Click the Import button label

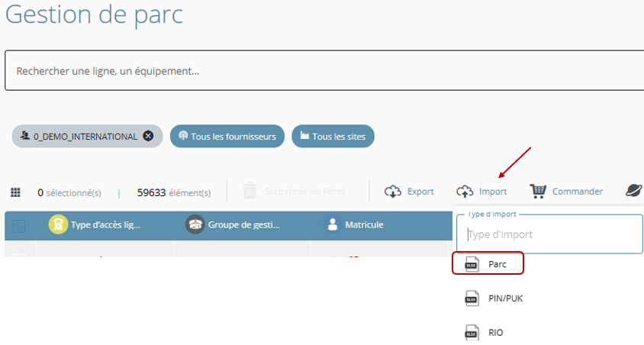[x=493, y=192]
